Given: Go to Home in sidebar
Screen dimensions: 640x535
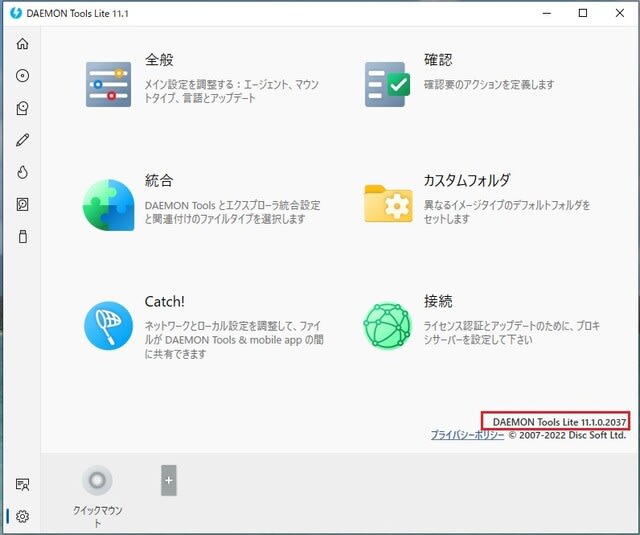Looking at the screenshot, I should click(x=22, y=44).
